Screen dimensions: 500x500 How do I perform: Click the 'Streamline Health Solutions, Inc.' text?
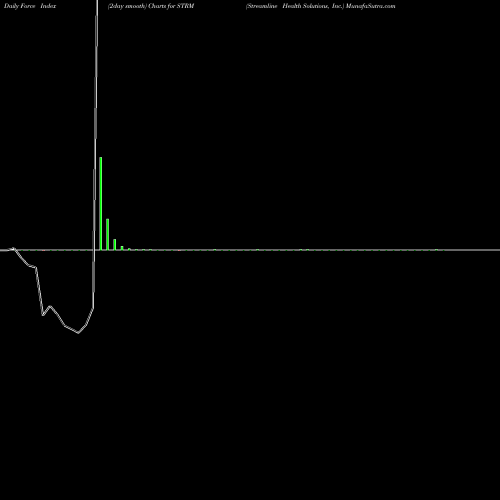pos(295,6)
